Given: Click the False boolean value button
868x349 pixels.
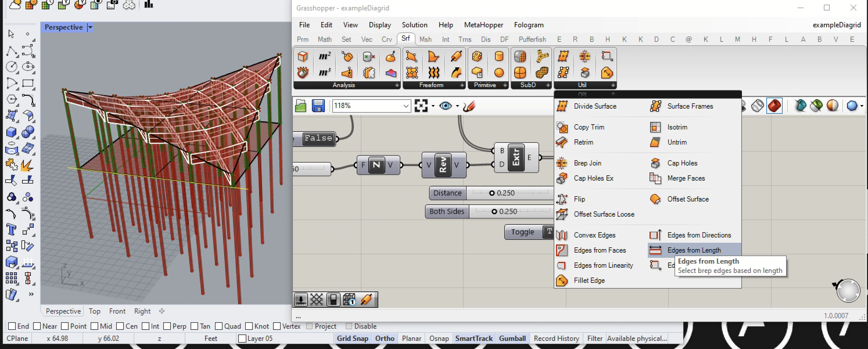Looking at the screenshot, I should pyautogui.click(x=318, y=138).
